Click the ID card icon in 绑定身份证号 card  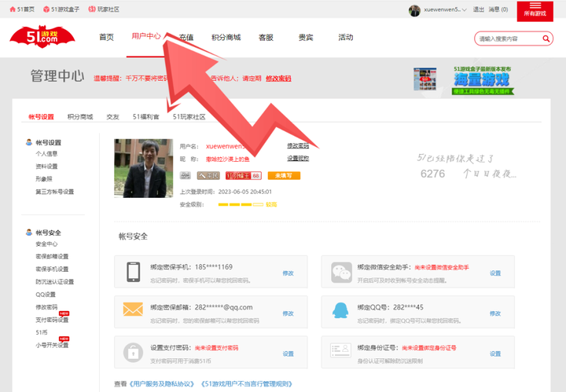pyautogui.click(x=340, y=350)
